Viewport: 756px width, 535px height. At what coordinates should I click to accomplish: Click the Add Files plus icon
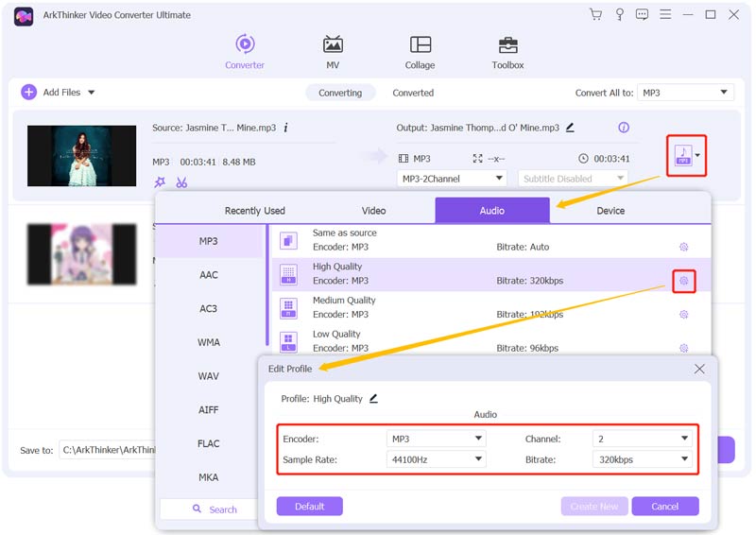coord(29,92)
